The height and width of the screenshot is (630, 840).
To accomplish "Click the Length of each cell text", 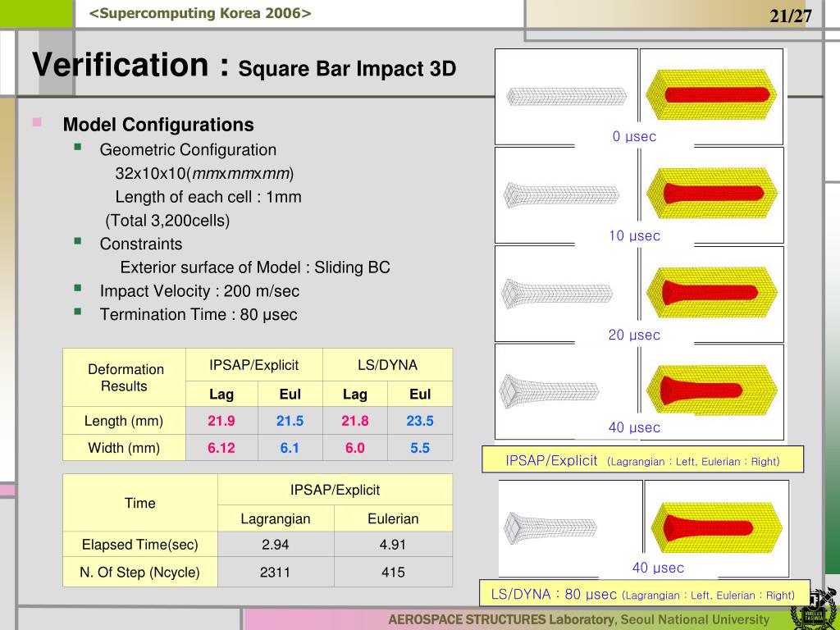I will click(x=208, y=197).
